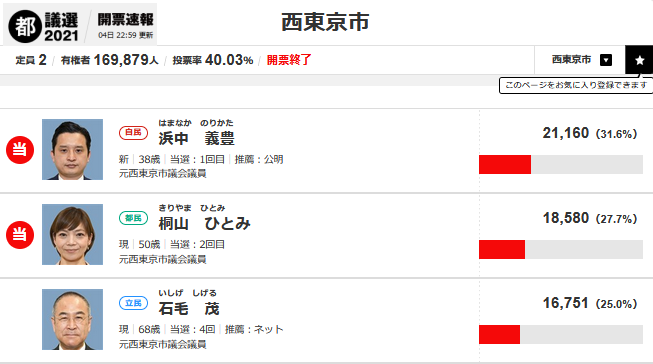
Task: Click the 開票速報 header label
Action: tap(125, 20)
